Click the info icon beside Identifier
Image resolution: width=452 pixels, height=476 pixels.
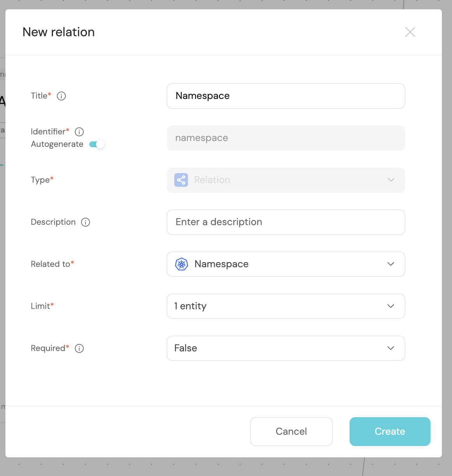[x=79, y=132]
